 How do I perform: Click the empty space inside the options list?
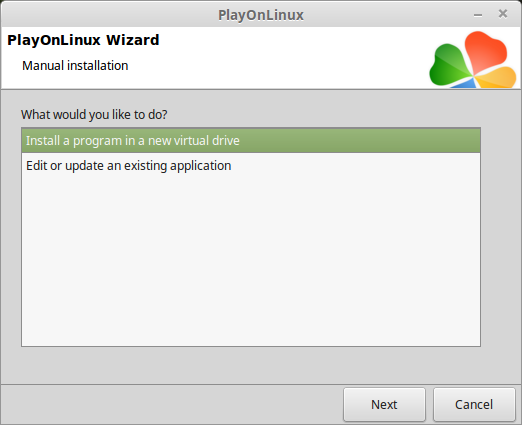click(251, 262)
